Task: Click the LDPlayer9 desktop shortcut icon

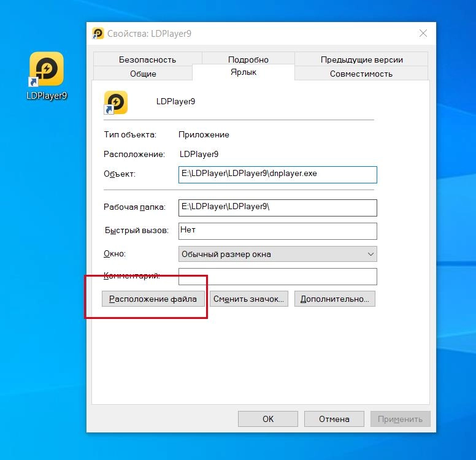Action: tap(47, 69)
